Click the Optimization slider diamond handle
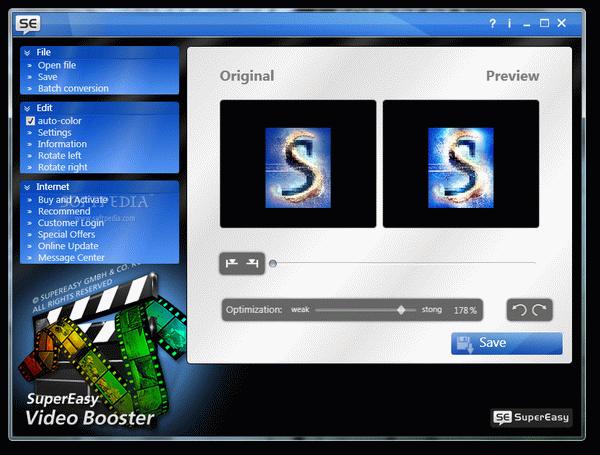This screenshot has height=455, width=600. (401, 310)
